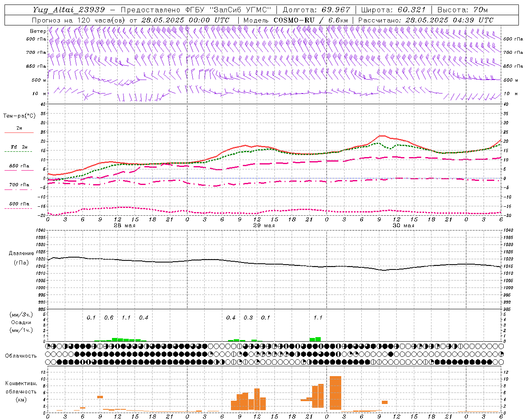Viewport: 525px width, 420px height.
Task: Click the red solid 2м legend line
Action: coord(19,132)
